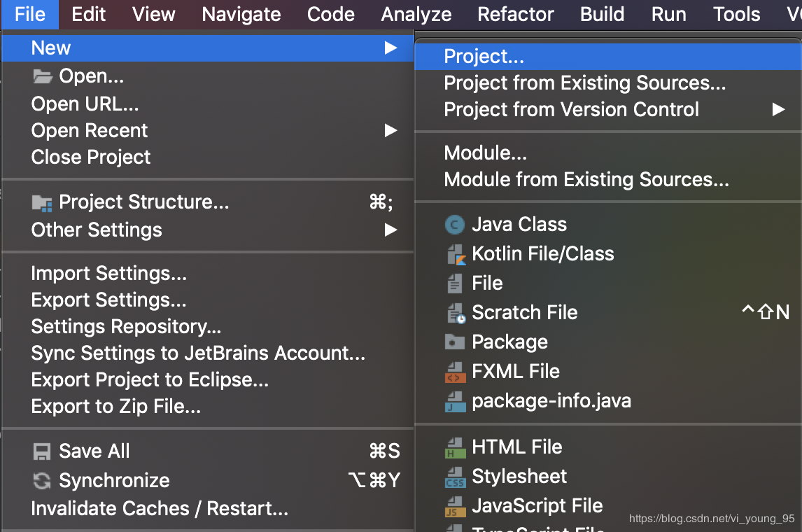
Task: Select Invalidate Caches / Restart...
Action: (160, 509)
